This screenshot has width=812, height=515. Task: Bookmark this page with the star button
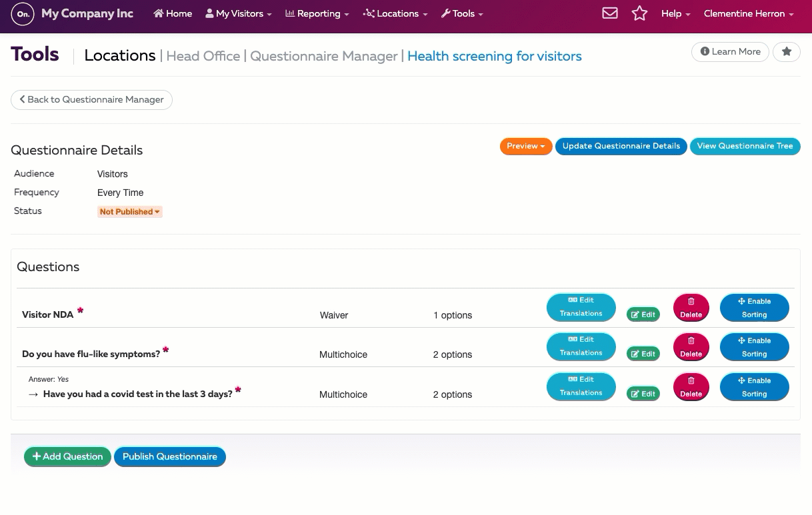786,52
